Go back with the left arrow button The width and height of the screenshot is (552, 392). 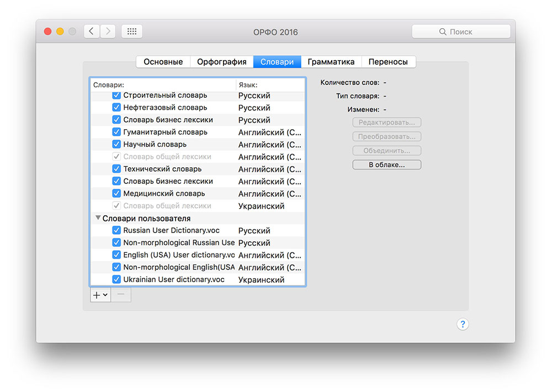pos(92,31)
